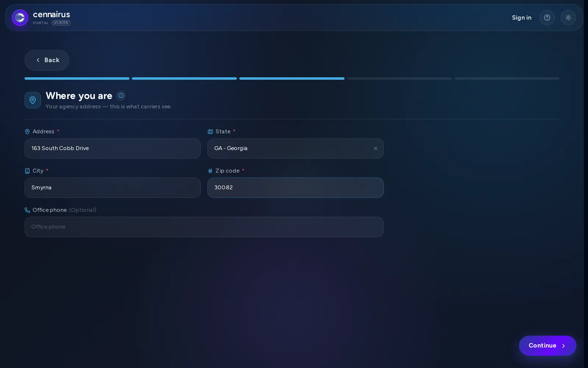
Task: Click the info icon beside Where you are
Action: (121, 96)
